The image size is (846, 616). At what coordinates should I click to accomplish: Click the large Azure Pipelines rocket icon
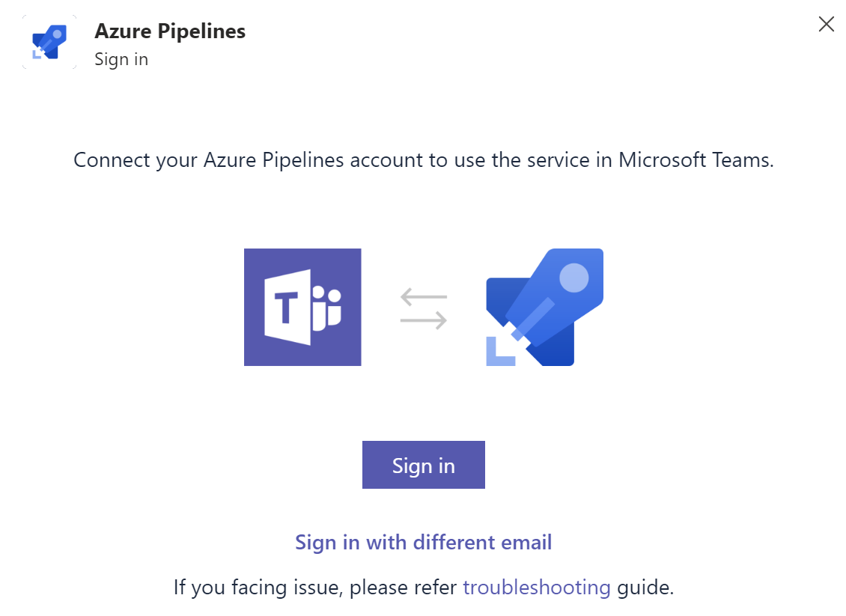click(x=544, y=307)
